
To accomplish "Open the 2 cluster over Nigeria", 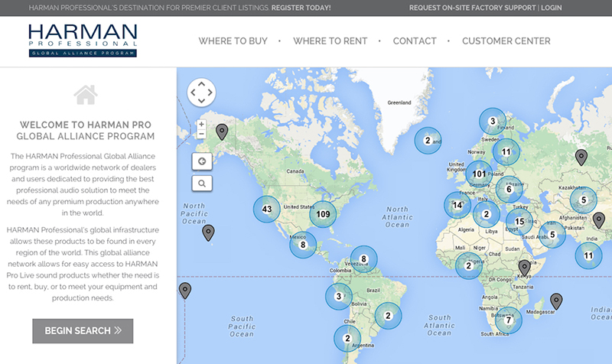I will (x=469, y=265).
